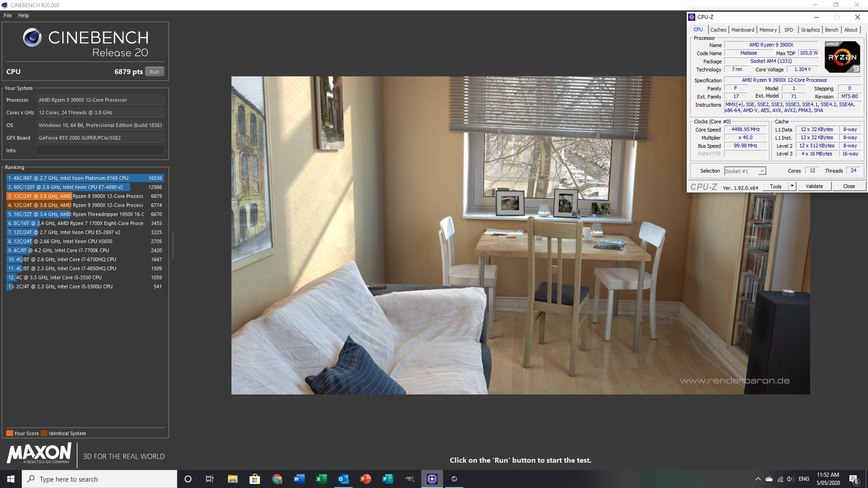Switch to the Mainboard tab in CPU-Z
The image size is (868, 488).
point(743,30)
